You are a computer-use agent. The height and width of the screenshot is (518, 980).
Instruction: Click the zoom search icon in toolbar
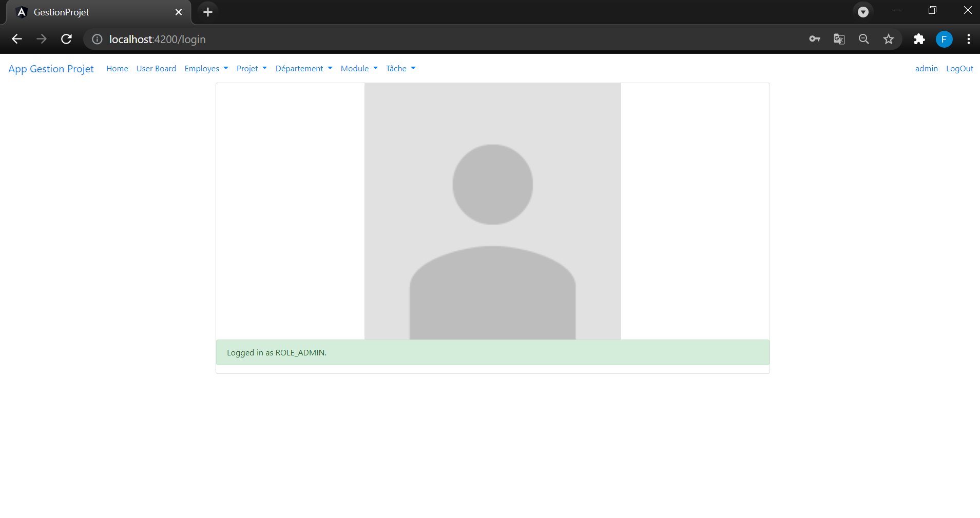click(863, 39)
